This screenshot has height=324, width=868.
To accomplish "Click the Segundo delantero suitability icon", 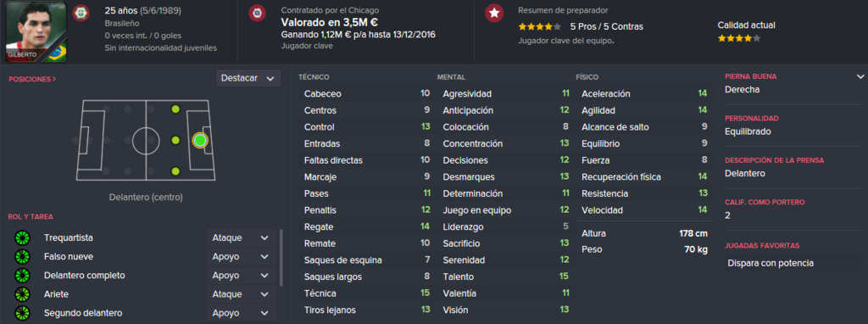I will (x=22, y=314).
